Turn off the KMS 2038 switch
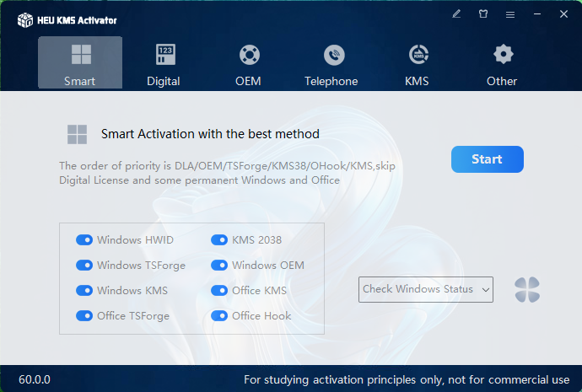This screenshot has width=582, height=392. coord(219,240)
